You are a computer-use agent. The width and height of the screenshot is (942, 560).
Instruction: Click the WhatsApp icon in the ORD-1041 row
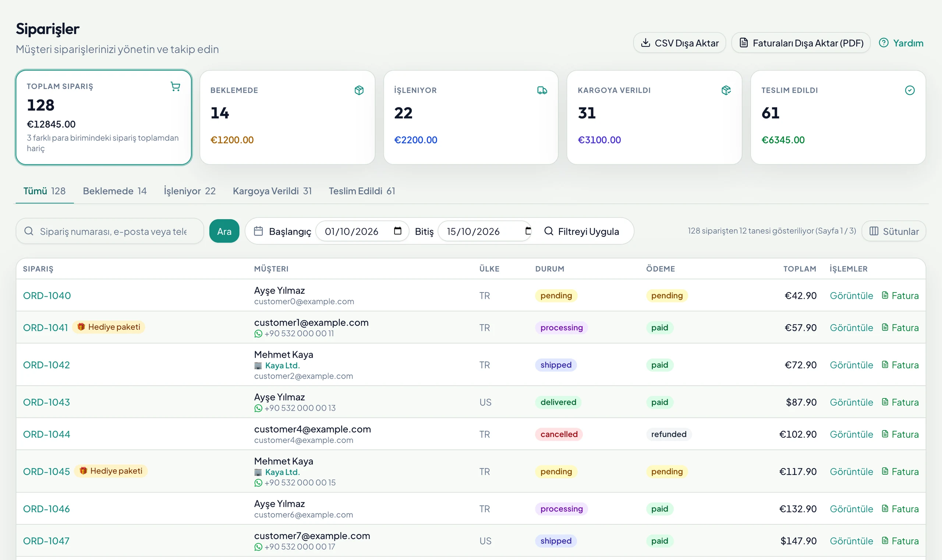(258, 334)
